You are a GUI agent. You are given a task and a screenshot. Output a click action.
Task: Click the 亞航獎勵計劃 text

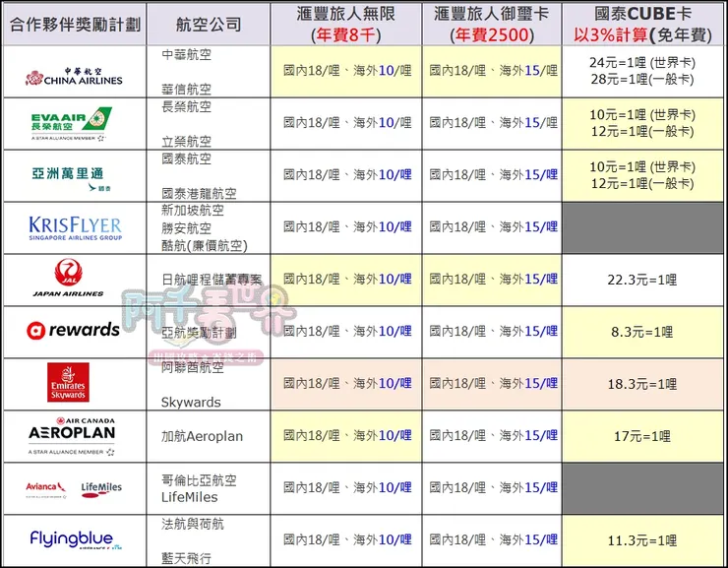click(x=199, y=333)
